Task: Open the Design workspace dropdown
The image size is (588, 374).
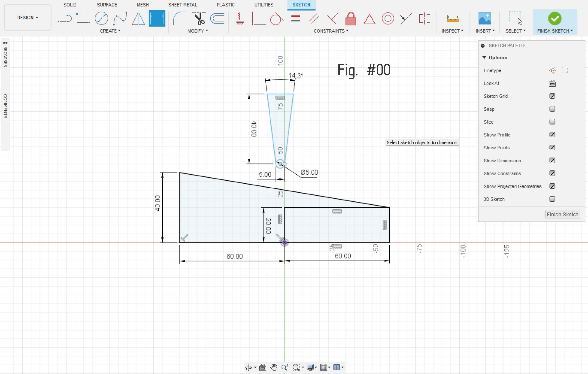Action: click(27, 17)
